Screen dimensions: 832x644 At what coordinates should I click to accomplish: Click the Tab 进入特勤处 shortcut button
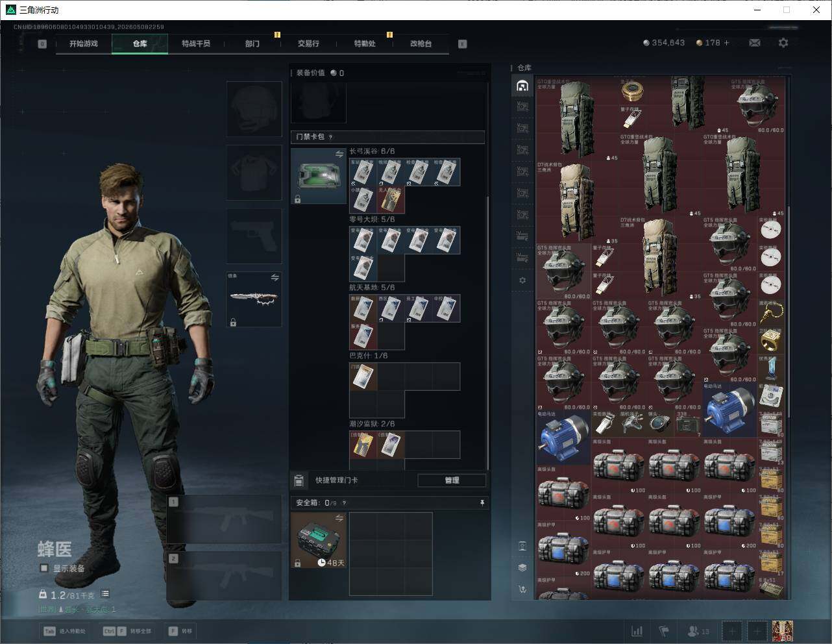click(64, 631)
